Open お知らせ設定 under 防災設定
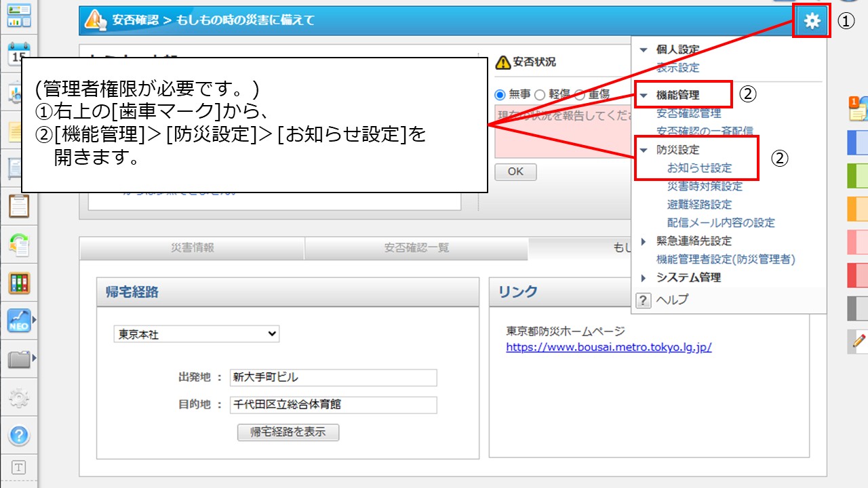The image size is (868, 488). (x=700, y=168)
